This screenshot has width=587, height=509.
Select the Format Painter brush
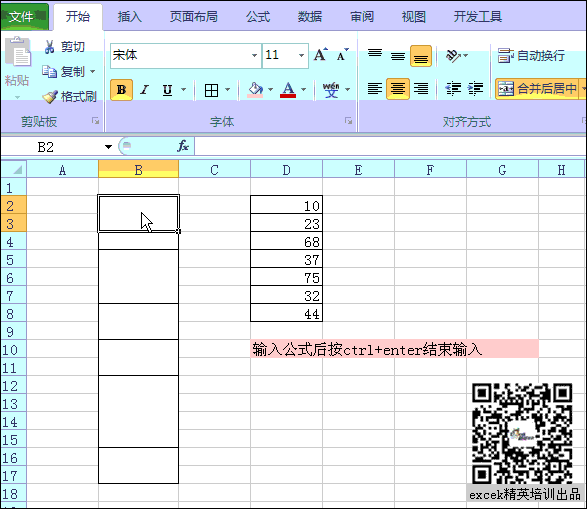point(50,97)
